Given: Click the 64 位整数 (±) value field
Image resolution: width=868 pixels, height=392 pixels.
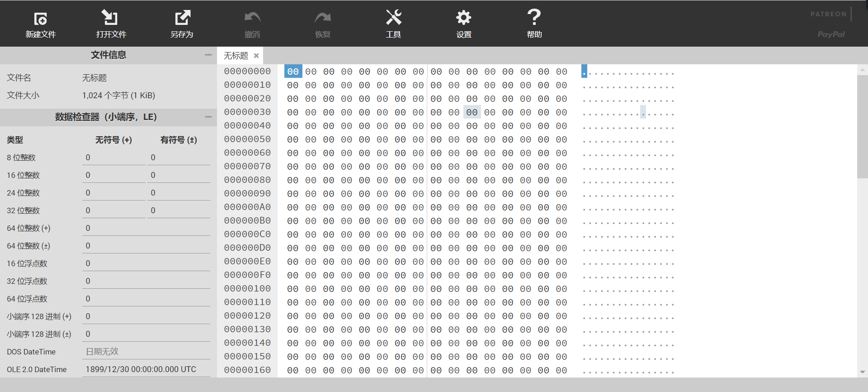Looking at the screenshot, I should coord(146,246).
